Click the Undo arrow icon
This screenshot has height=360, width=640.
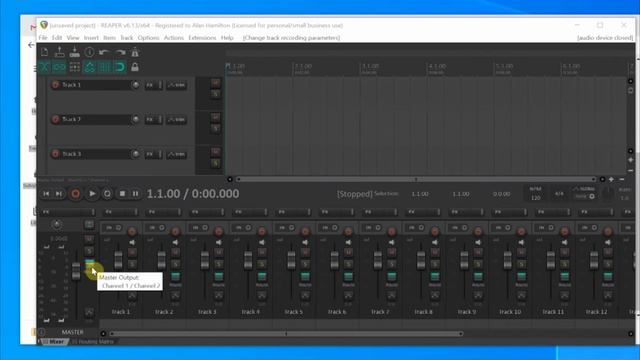pyautogui.click(x=104, y=52)
